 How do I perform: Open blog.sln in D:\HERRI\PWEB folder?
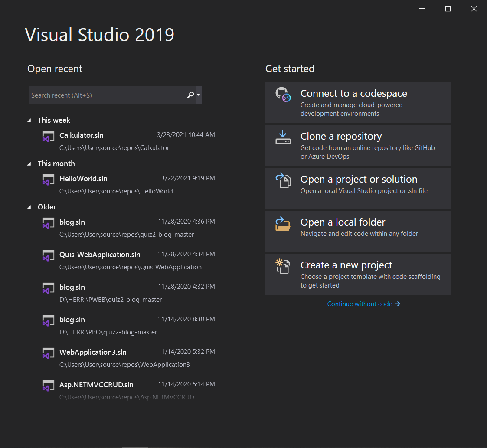[x=129, y=293]
